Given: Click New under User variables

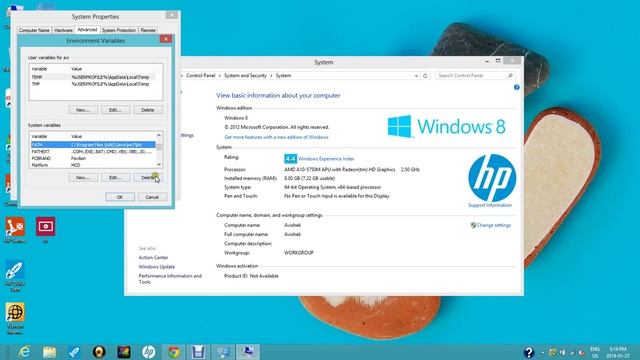Looking at the screenshot, I should click(x=83, y=110).
